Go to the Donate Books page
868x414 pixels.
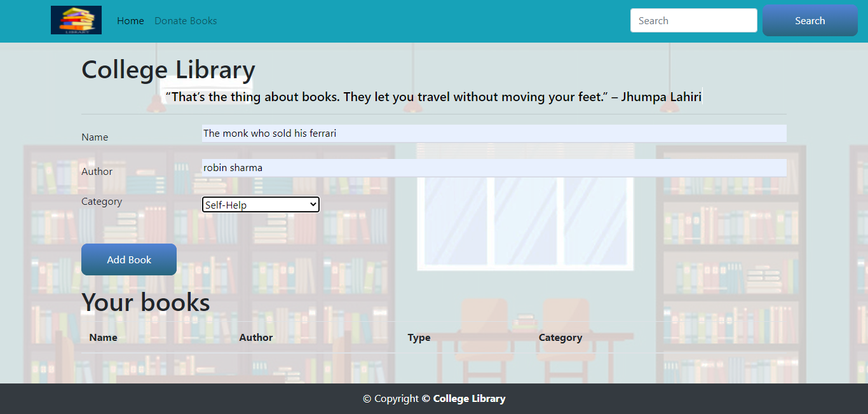(186, 21)
